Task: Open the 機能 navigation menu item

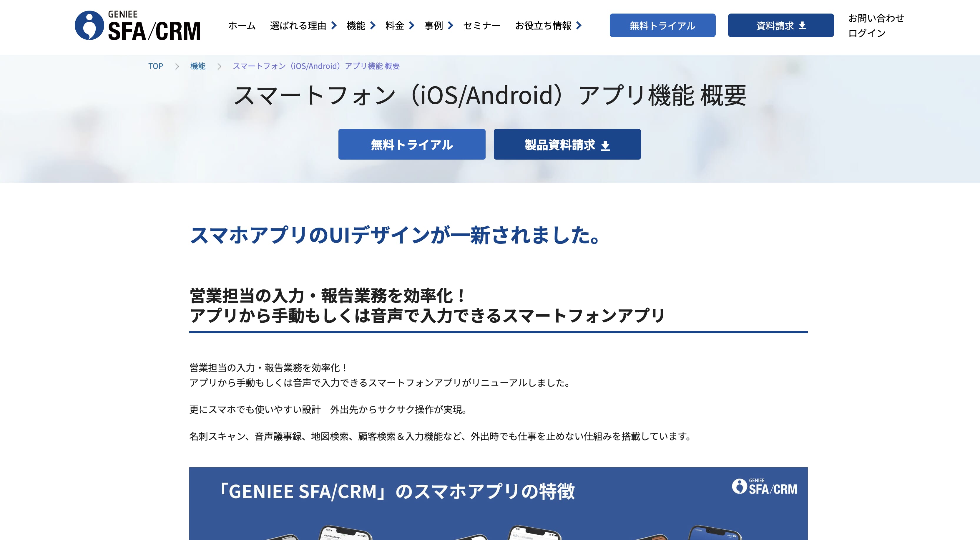Action: (x=356, y=26)
